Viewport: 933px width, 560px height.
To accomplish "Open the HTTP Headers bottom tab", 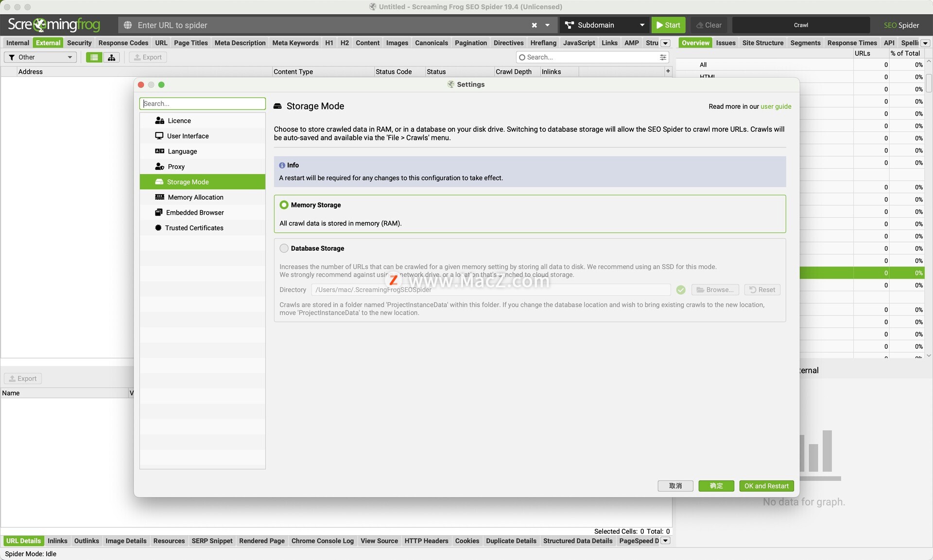I will (426, 541).
